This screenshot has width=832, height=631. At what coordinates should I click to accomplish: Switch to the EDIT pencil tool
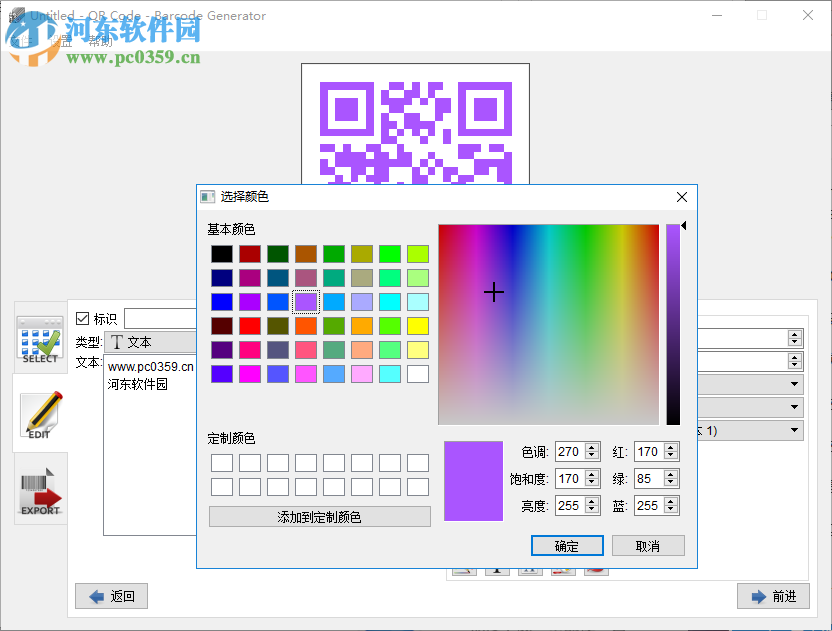pyautogui.click(x=39, y=415)
